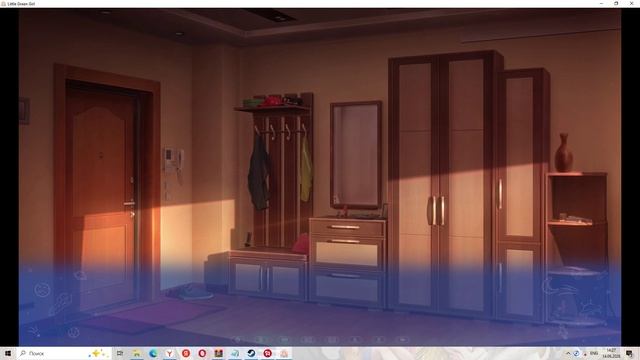Open the taskbar clock and calendar
Viewport: 640px width, 360px height.
(x=611, y=353)
